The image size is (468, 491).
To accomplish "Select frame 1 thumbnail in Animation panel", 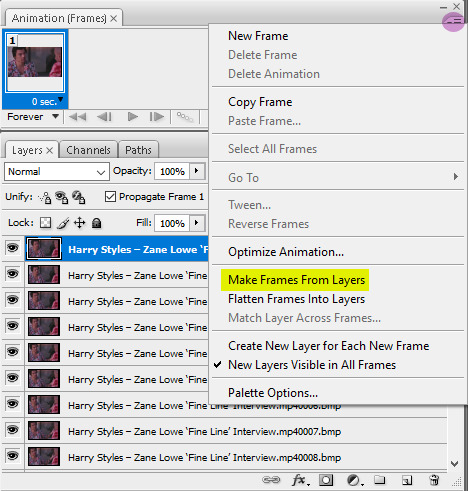I will [x=35, y=63].
